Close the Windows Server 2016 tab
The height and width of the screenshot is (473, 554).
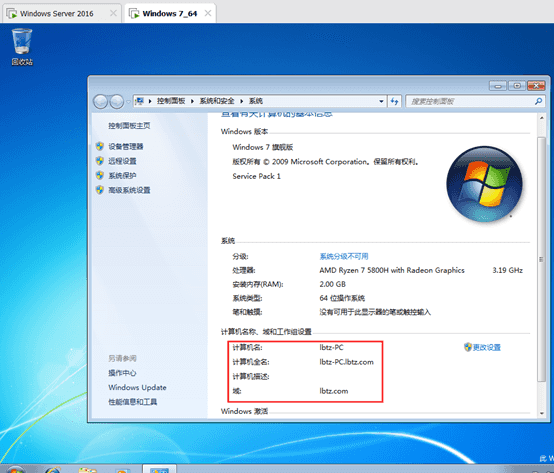113,13
